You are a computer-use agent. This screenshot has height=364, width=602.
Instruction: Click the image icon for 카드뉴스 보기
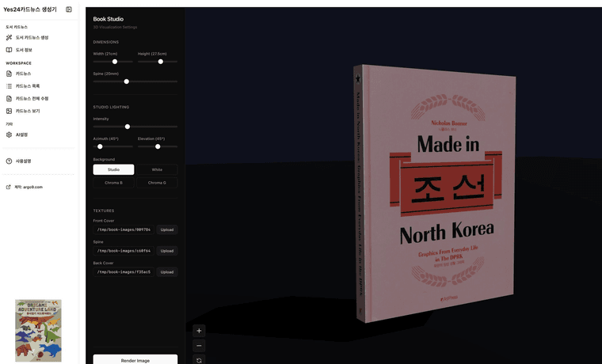[9, 111]
